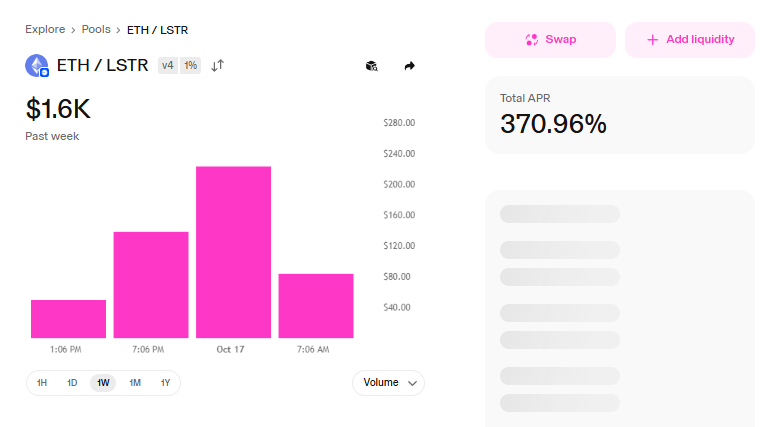Select the 1W time range

[x=103, y=383]
